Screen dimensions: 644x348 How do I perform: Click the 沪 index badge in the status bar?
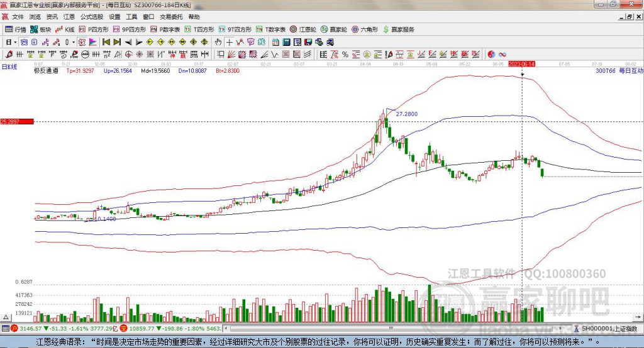[x=14, y=329]
